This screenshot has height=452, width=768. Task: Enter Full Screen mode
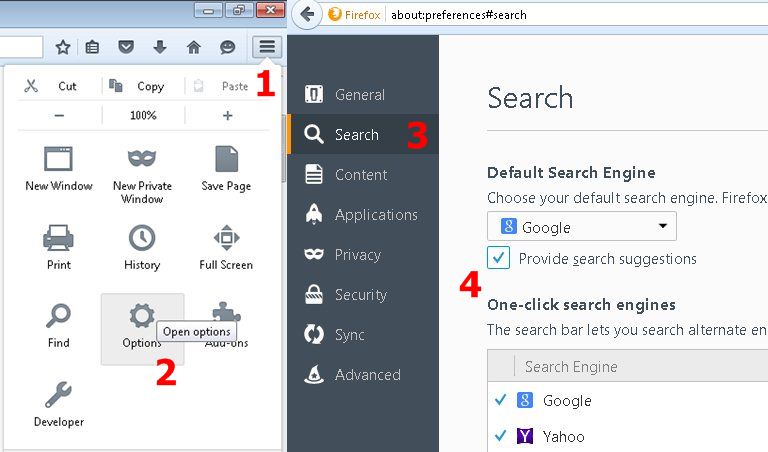click(226, 247)
